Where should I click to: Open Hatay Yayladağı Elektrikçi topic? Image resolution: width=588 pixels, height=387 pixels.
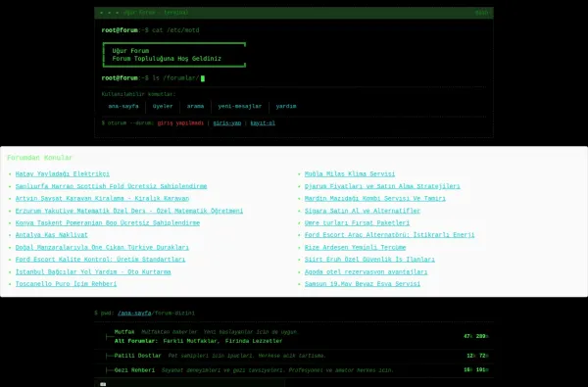pos(63,174)
